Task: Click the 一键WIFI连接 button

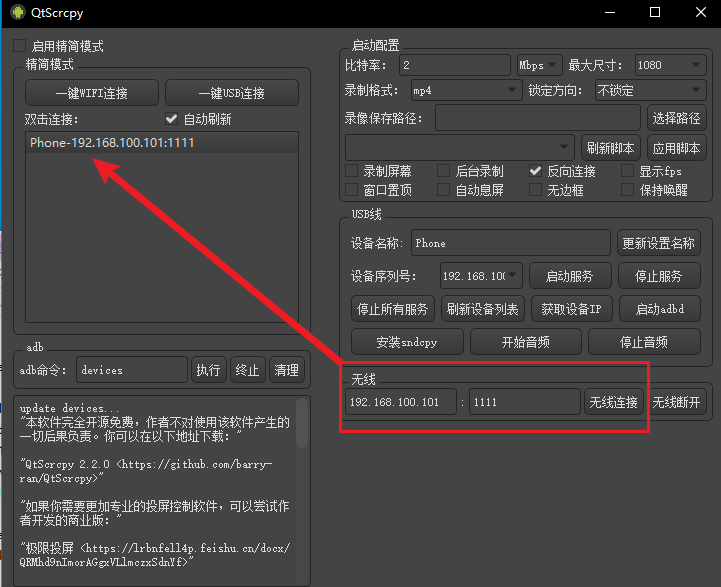Action: [x=91, y=93]
